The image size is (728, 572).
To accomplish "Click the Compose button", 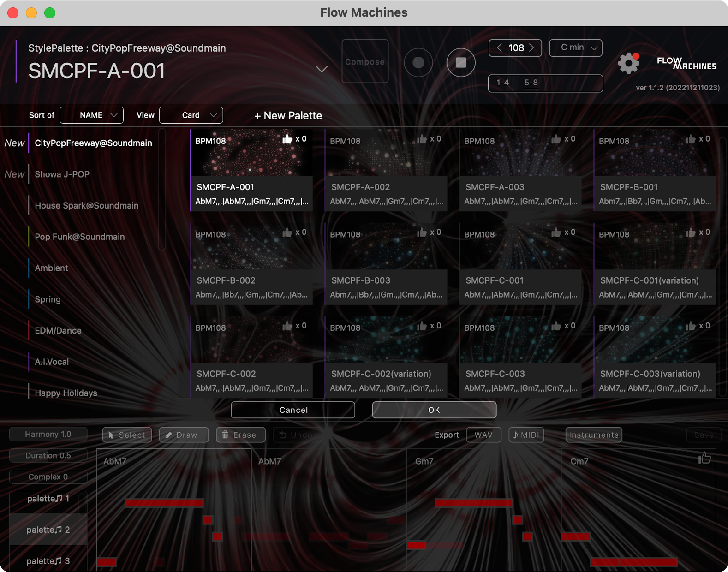I will click(365, 61).
